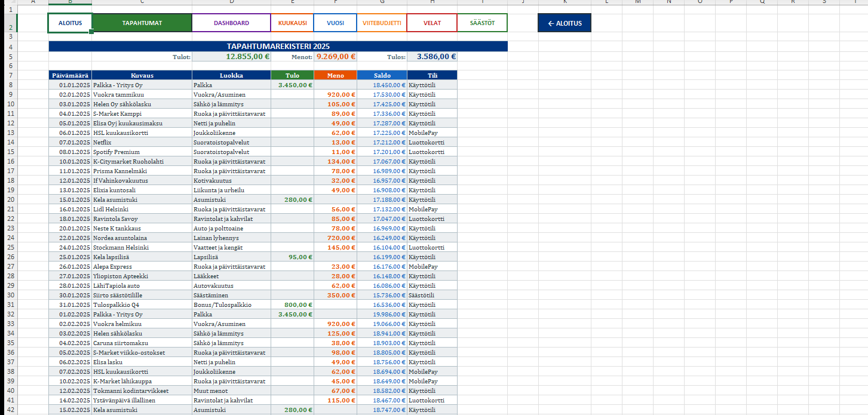The height and width of the screenshot is (415, 868).
Task: Select the Säästötili account cell
Action: pos(432,295)
